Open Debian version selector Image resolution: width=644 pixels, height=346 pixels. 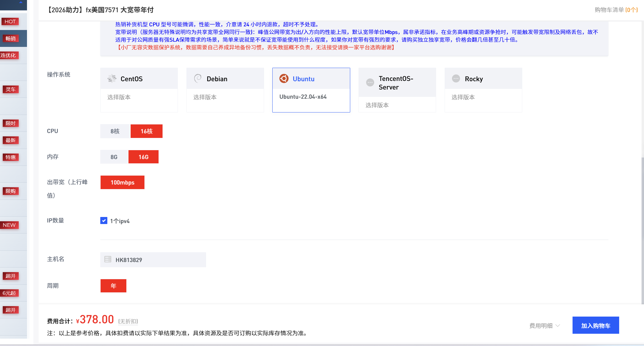point(225,97)
